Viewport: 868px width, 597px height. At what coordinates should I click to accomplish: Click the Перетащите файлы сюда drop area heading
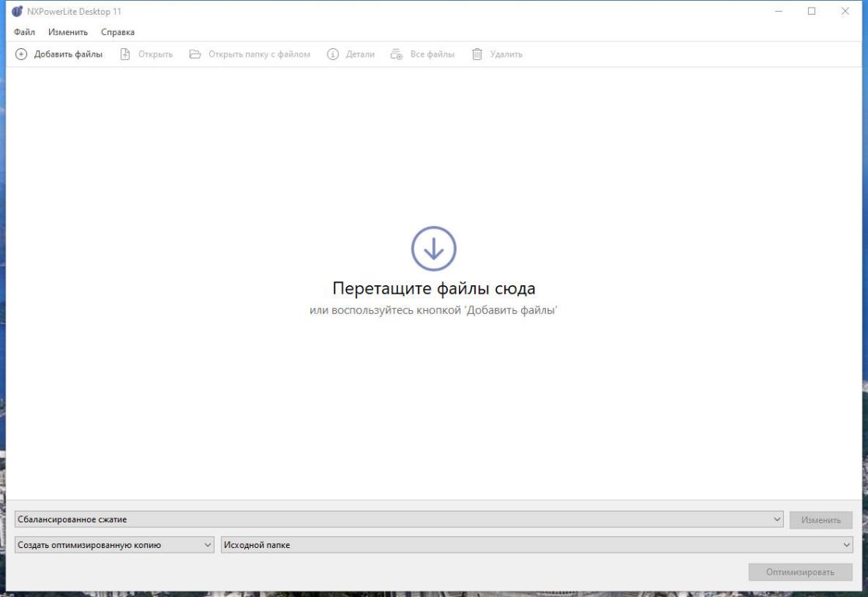click(433, 288)
